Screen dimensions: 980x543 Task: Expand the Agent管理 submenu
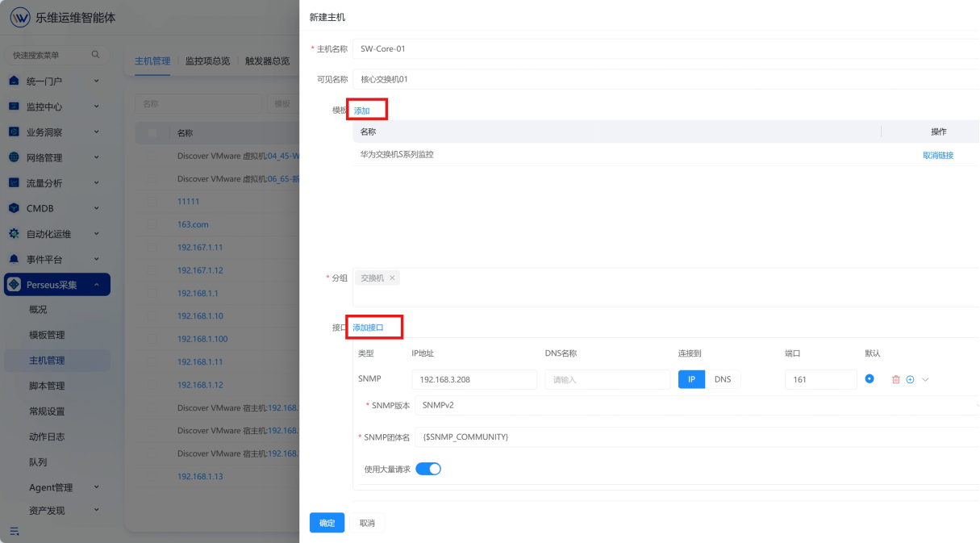pos(96,487)
